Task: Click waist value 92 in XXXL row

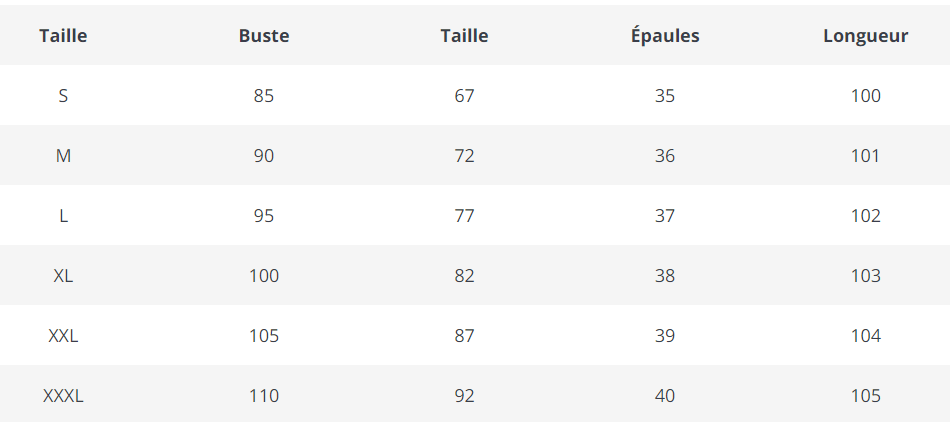Action: [x=464, y=396]
